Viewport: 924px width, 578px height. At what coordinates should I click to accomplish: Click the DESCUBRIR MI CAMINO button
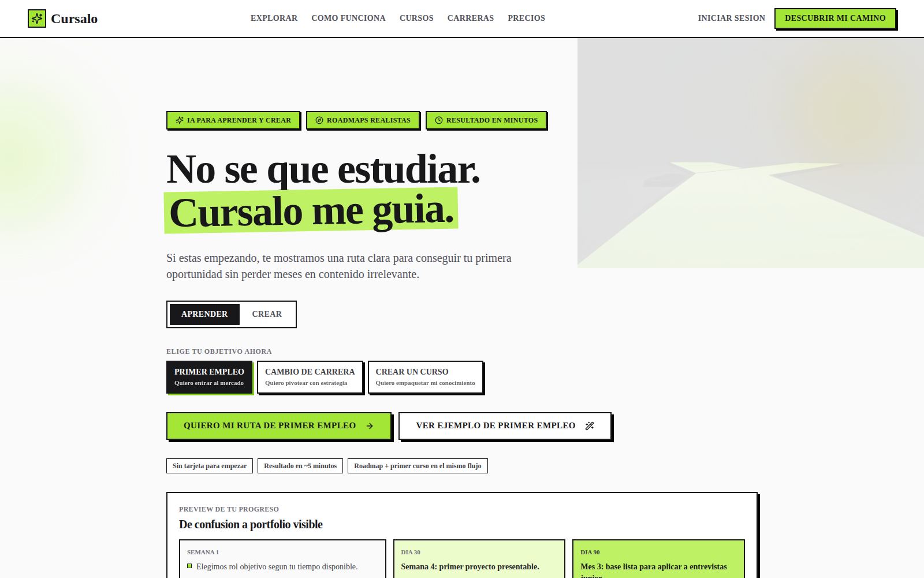(835, 18)
